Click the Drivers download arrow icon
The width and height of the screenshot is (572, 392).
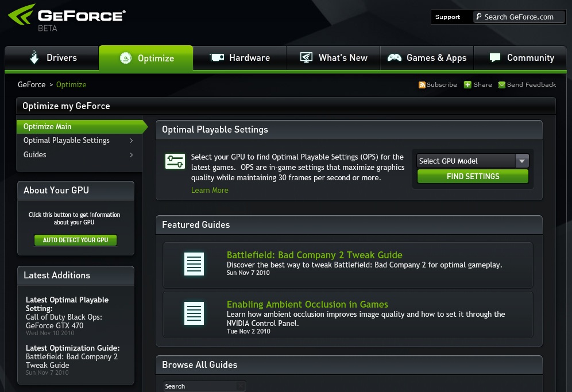coord(34,57)
